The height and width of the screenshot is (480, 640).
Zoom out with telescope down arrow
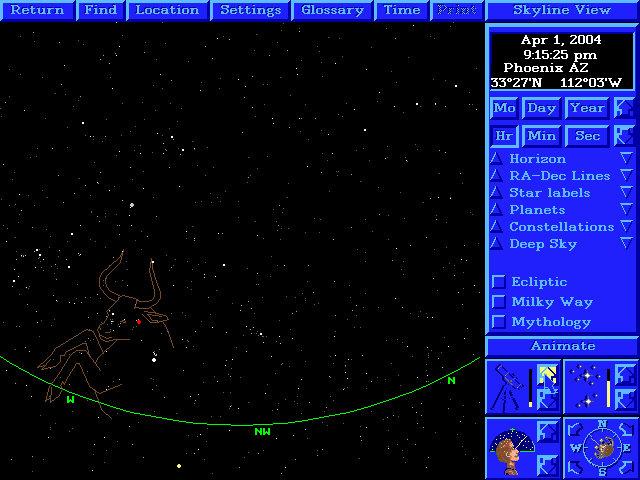(547, 400)
